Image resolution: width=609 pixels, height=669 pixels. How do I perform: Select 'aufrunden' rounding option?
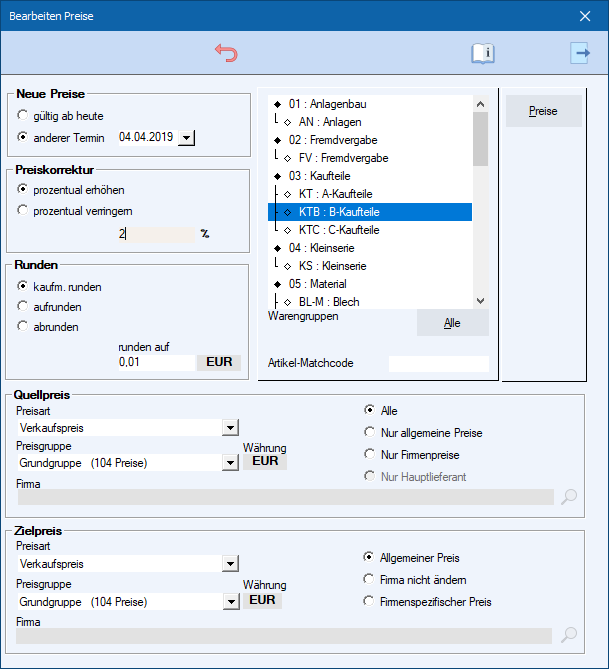tap(23, 307)
